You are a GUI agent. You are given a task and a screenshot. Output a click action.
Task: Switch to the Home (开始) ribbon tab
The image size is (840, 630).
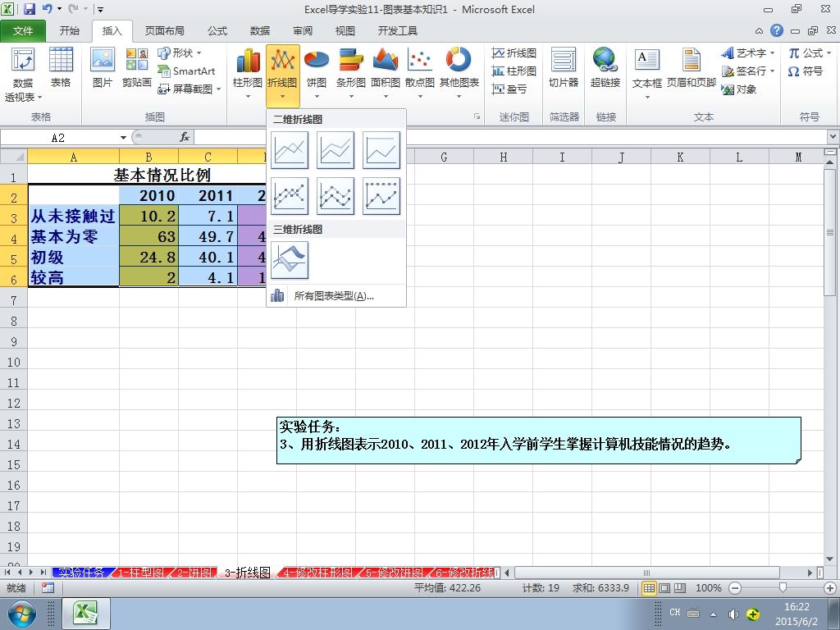[x=70, y=31]
